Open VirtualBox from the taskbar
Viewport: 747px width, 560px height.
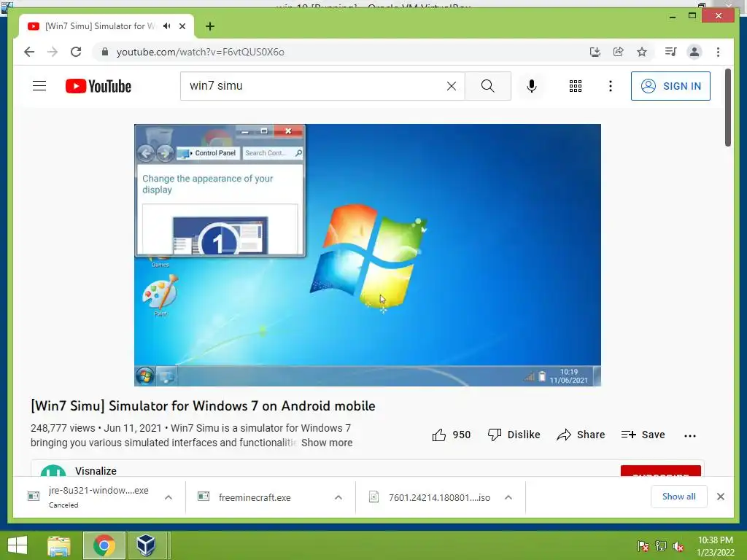tap(146, 545)
